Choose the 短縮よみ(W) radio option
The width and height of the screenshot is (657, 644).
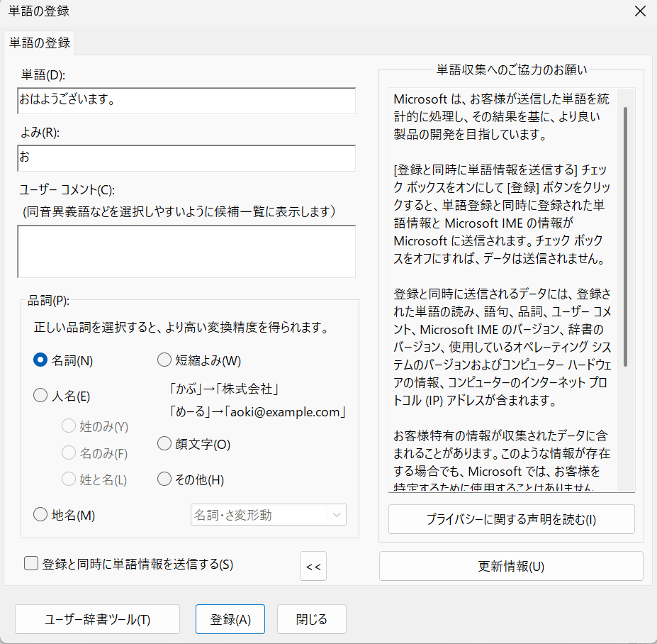coord(164,360)
